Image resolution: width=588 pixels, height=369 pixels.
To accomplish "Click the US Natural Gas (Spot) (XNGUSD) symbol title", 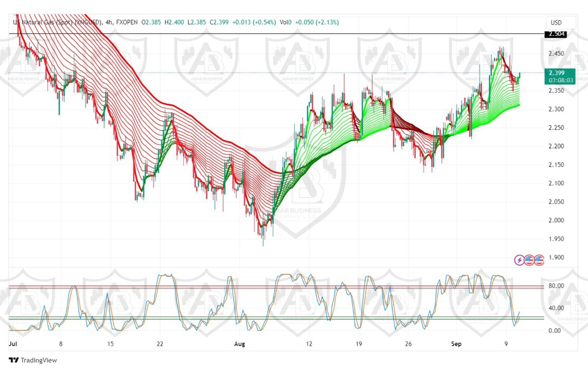I will (57, 22).
